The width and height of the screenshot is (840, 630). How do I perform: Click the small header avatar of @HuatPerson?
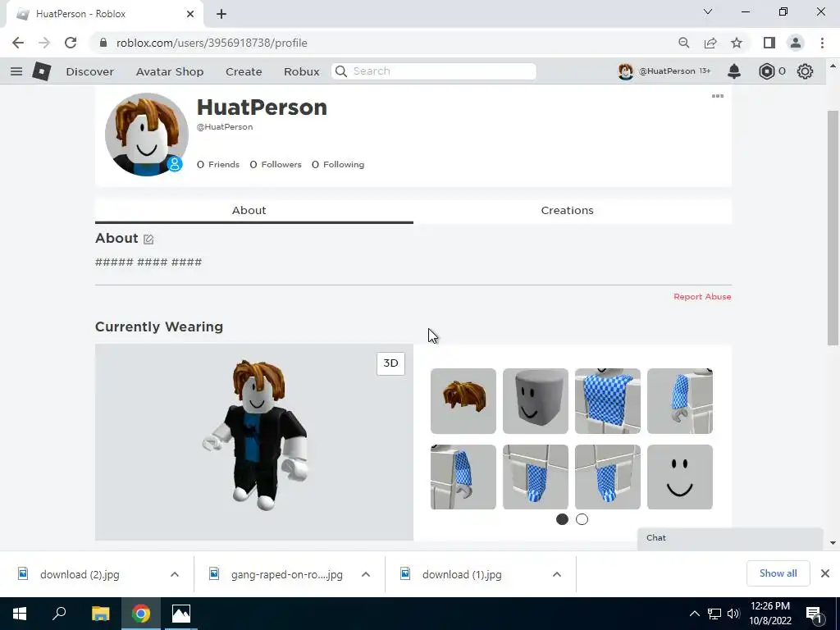(x=626, y=71)
